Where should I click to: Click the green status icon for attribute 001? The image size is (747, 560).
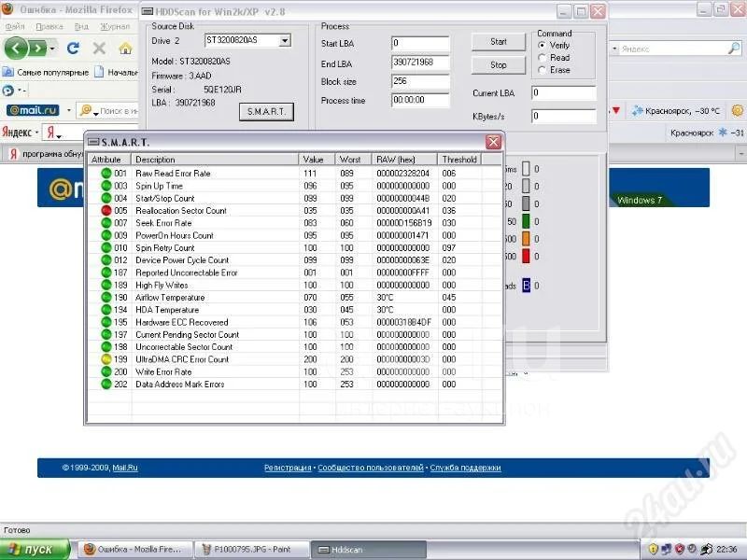106,174
